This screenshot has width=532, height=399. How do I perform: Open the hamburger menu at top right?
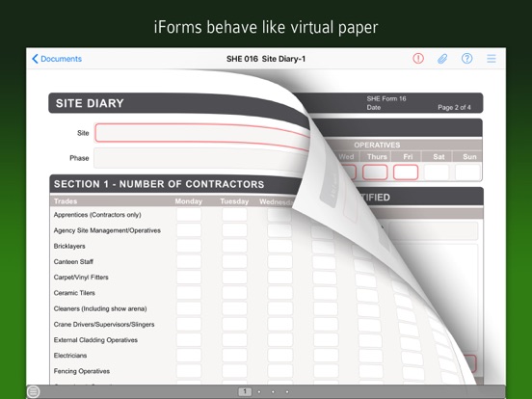click(x=492, y=59)
